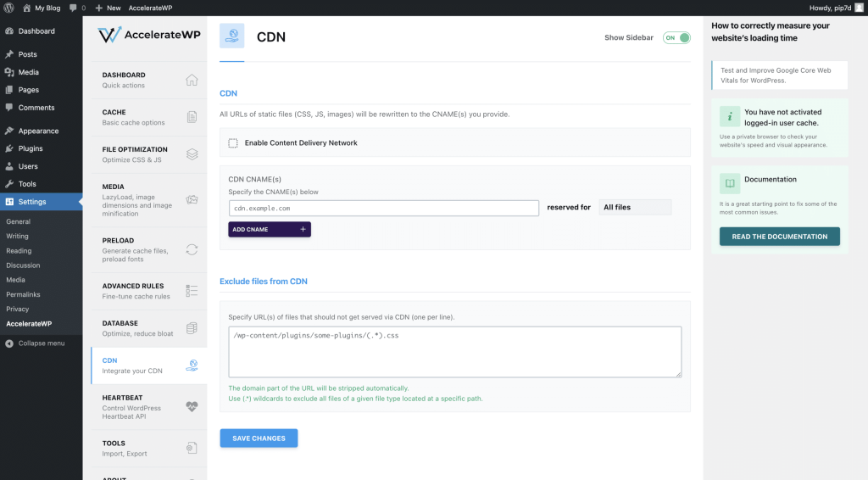Click the WordPress logo icon
Image resolution: width=868 pixels, height=480 pixels.
tap(8, 8)
